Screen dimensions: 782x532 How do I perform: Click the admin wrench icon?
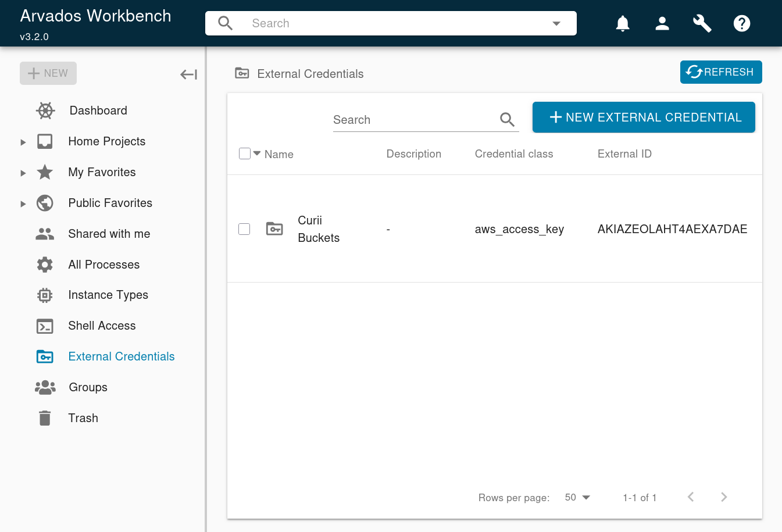point(702,23)
